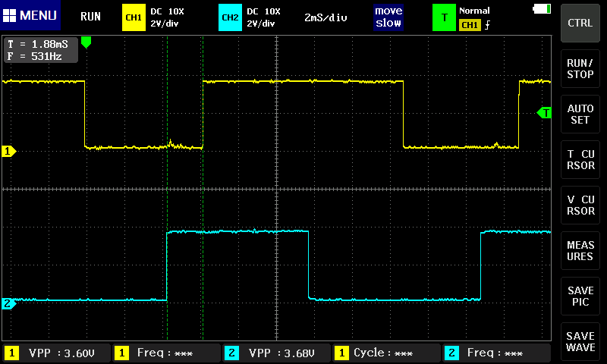Tap the T = 1.88mS cursor readout
The image size is (607, 364).
(x=37, y=44)
